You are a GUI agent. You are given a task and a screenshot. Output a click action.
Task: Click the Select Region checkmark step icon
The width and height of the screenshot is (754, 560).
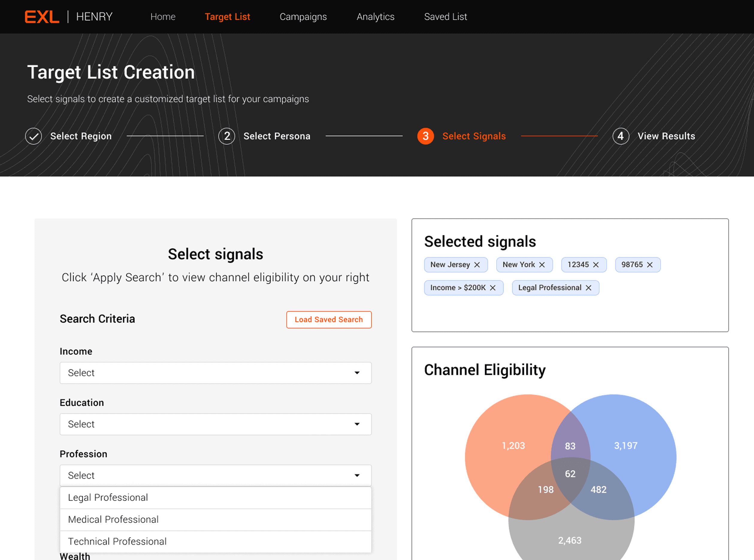coord(34,136)
